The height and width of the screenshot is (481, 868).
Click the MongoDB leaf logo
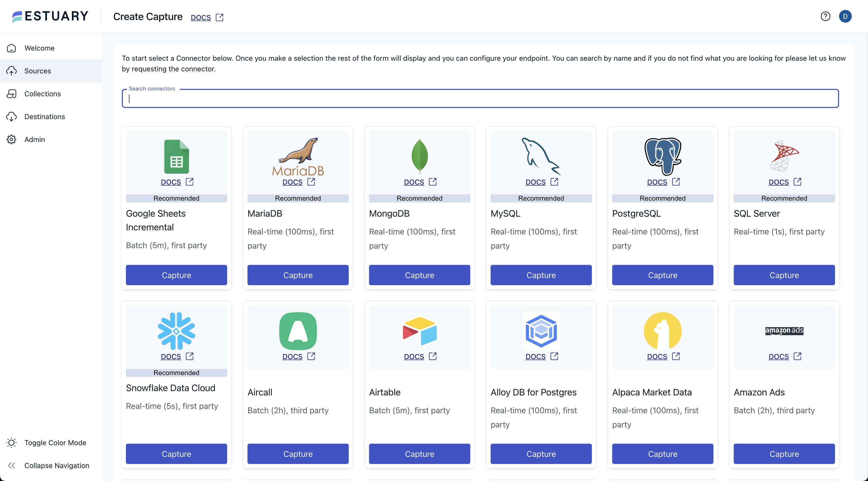419,156
